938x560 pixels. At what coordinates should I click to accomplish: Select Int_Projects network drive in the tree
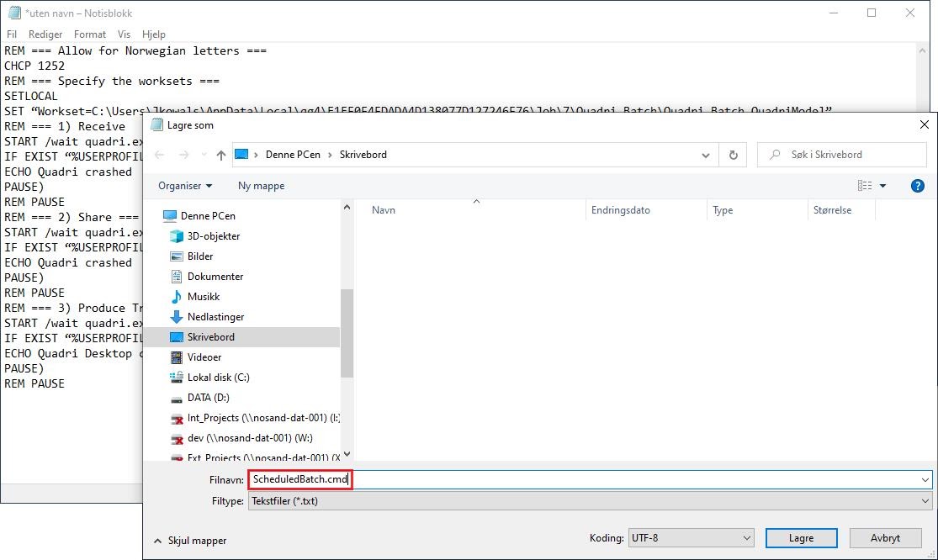click(263, 418)
